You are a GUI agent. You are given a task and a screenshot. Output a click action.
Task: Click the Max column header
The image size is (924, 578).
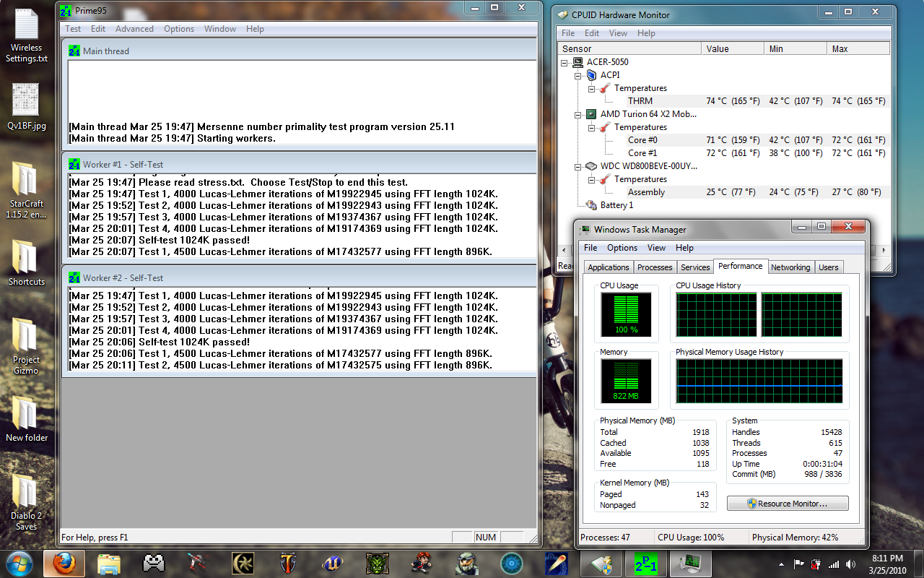click(x=858, y=48)
